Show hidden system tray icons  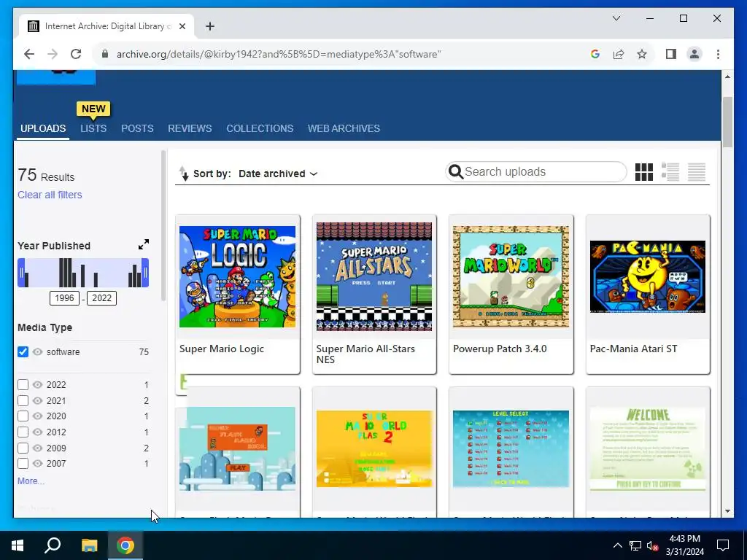[x=617, y=545]
